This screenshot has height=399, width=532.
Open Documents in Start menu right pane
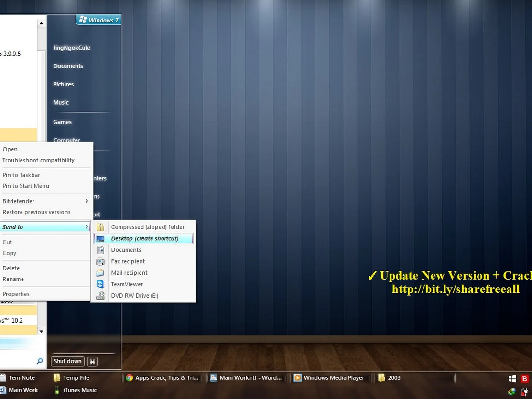68,66
